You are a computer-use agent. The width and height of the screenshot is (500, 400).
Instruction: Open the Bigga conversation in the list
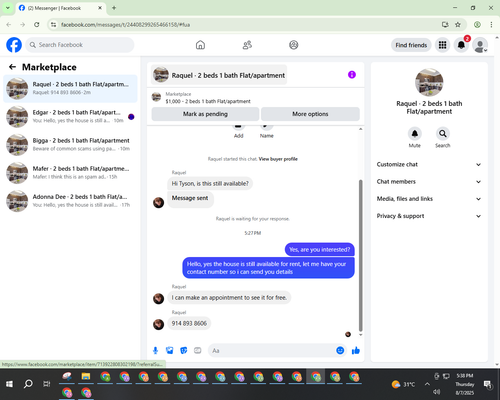[x=70, y=145]
